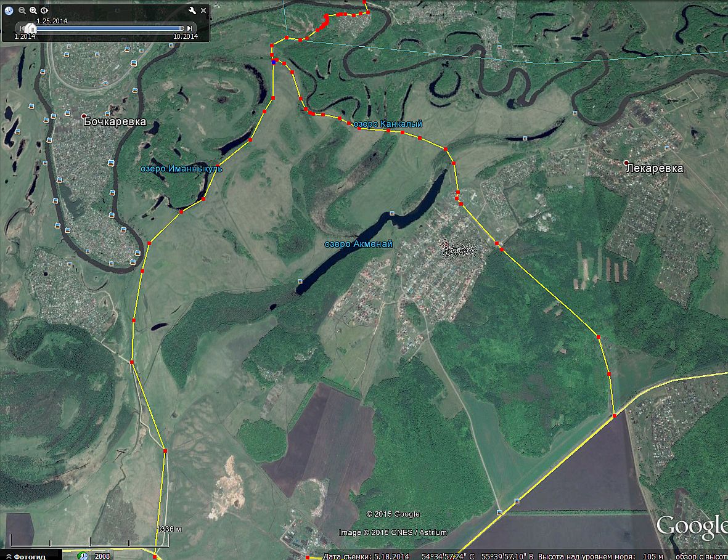
Task: Click the coordinates 54°34'57.24" С in the status bar
Action: pos(448,556)
